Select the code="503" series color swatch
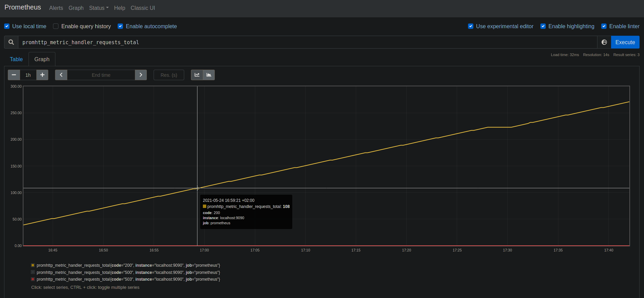The image size is (644, 298). pos(33,279)
